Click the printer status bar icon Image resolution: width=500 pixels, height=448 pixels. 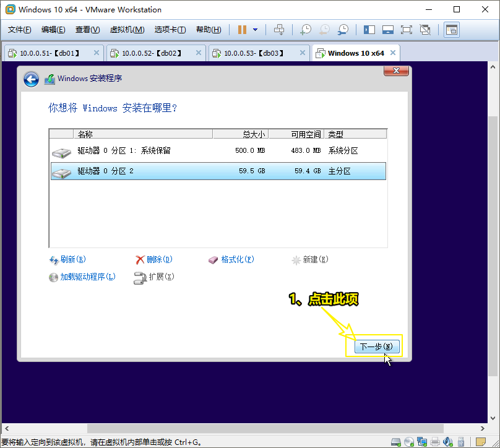(x=435, y=442)
